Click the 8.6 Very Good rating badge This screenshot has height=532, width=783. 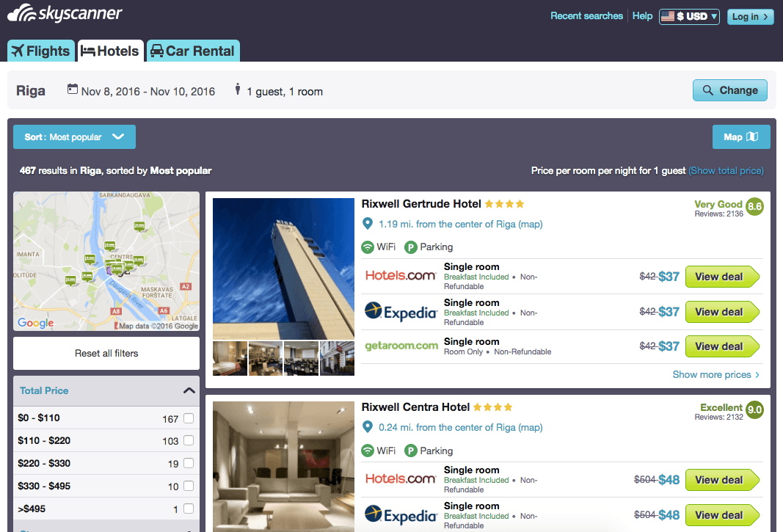[x=754, y=206]
